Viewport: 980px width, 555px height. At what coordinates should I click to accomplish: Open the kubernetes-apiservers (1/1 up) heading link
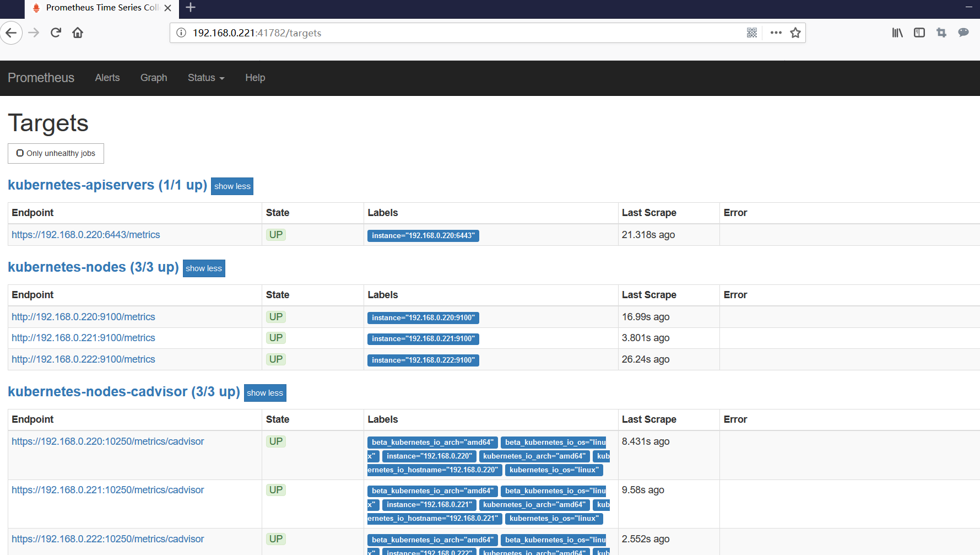pyautogui.click(x=107, y=185)
